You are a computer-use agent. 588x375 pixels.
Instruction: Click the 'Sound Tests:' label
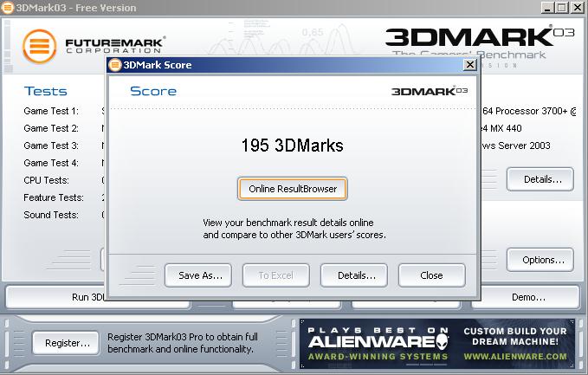tap(51, 215)
